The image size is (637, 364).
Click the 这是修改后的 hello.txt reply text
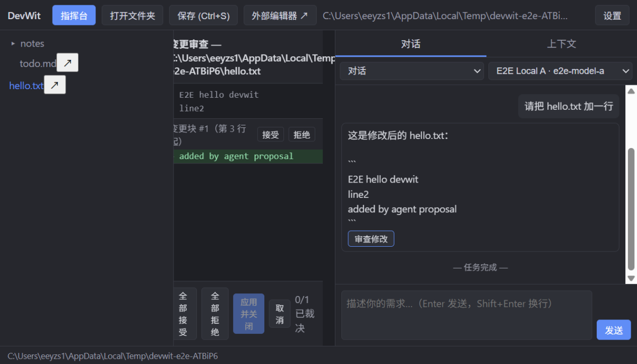[398, 135]
